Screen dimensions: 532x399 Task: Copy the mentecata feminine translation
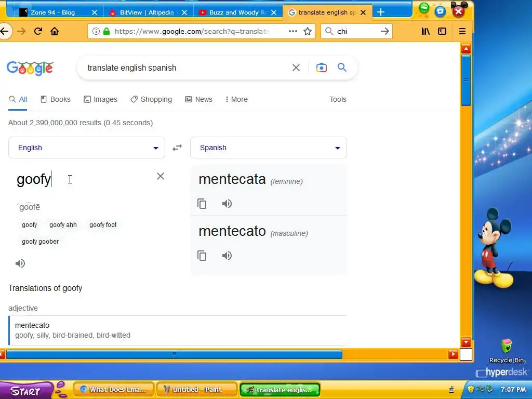pos(202,204)
